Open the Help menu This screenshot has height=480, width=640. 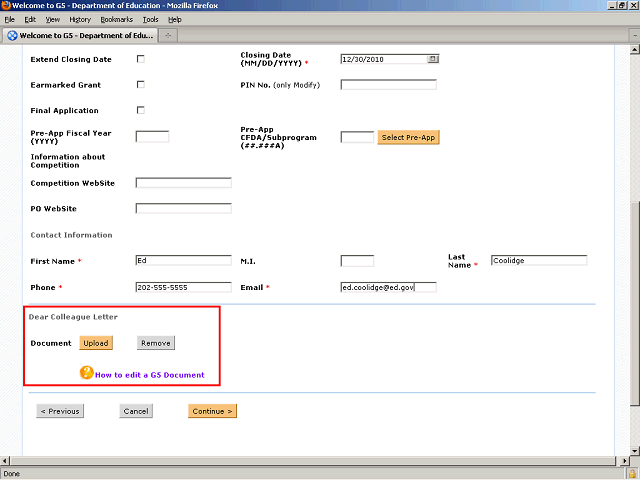[x=175, y=20]
